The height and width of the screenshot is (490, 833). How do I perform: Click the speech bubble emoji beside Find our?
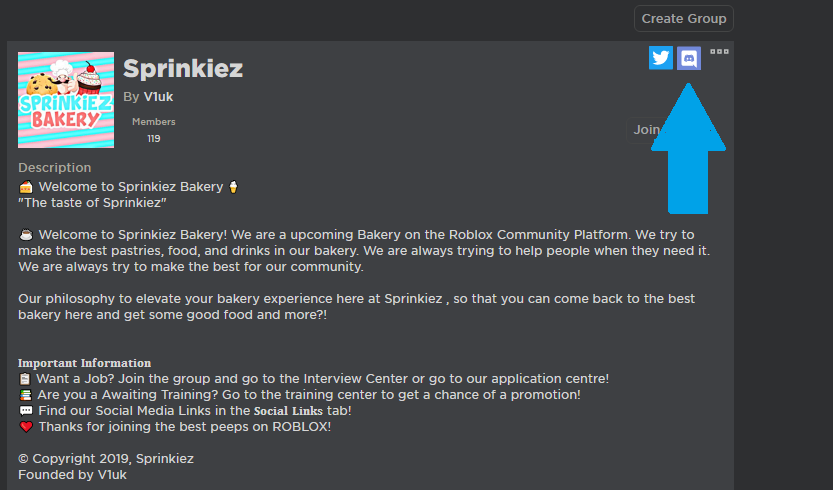tap(25, 411)
